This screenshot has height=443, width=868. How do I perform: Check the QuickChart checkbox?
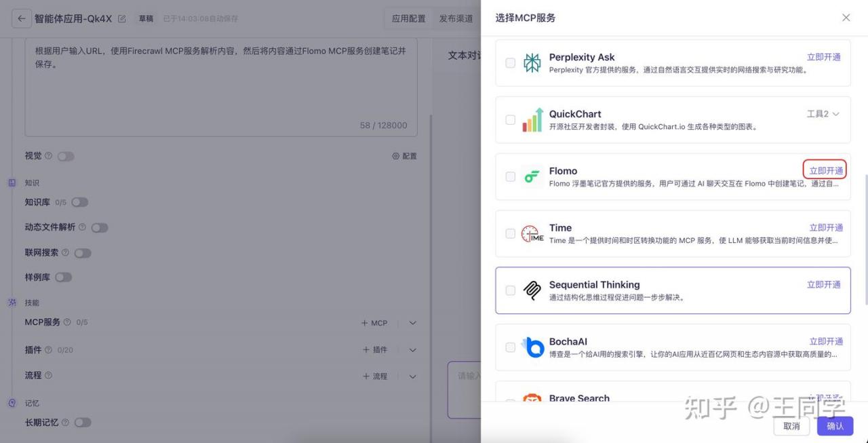[x=510, y=120]
